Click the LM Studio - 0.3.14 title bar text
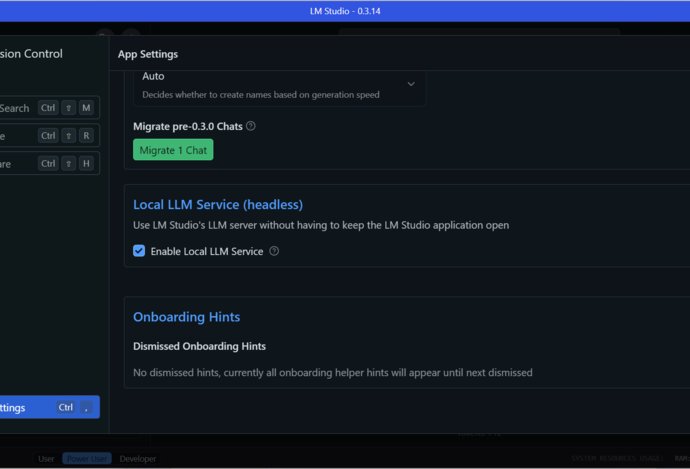Image resolution: width=690 pixels, height=469 pixels. coord(345,11)
